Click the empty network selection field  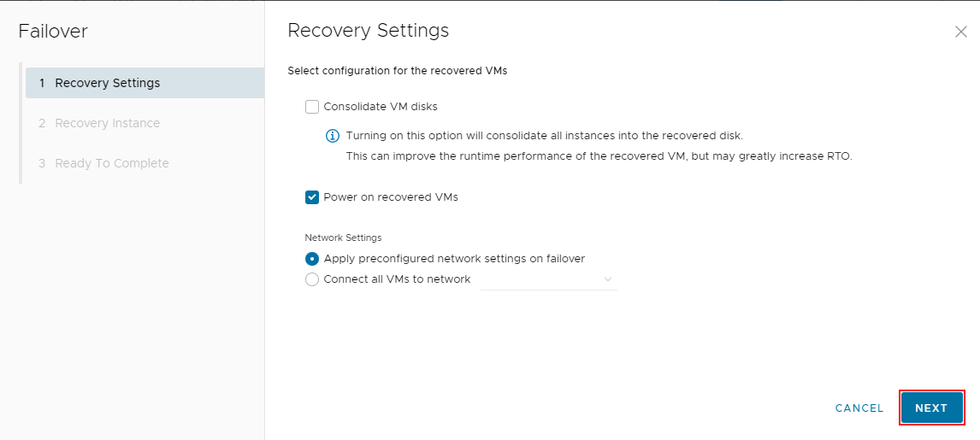[x=540, y=279]
